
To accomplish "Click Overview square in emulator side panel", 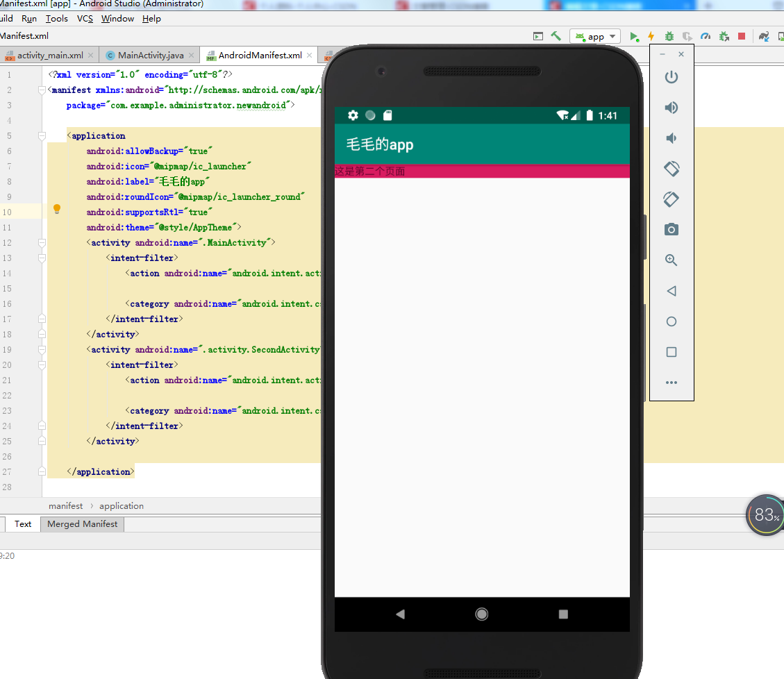I will click(x=672, y=352).
